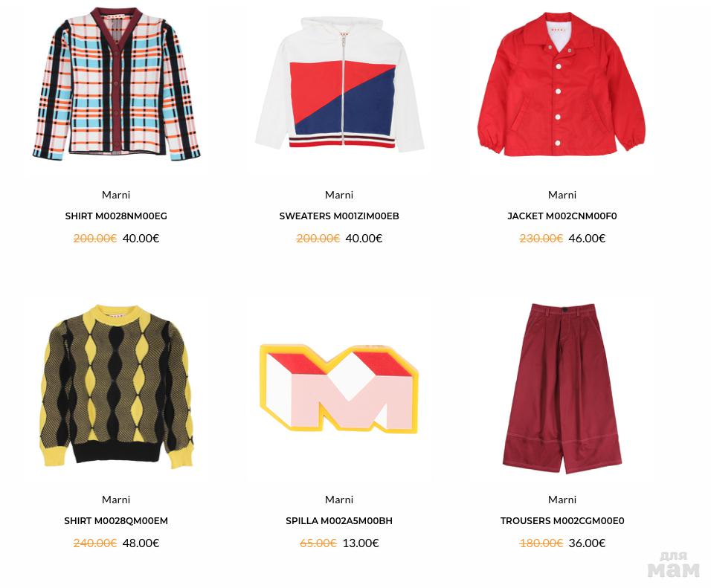Click the SHIRT M0028NM00EG product title
This screenshot has height=588, width=711.
coord(116,216)
